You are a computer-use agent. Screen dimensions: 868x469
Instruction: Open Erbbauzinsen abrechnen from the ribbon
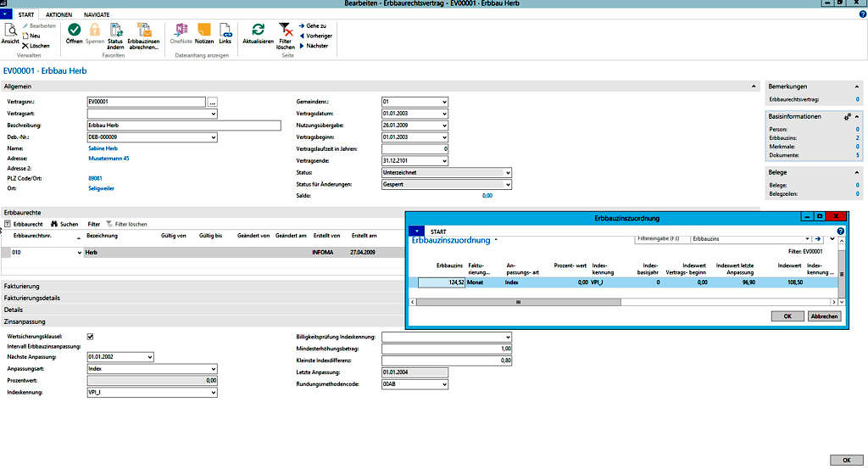143,31
